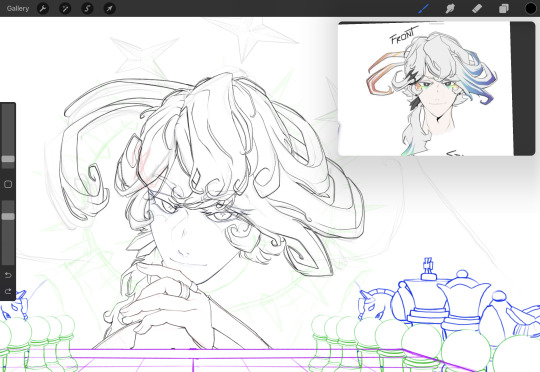The width and height of the screenshot is (540, 372).
Task: Click the Reference window's top grab bar
Action: click(x=437, y=23)
